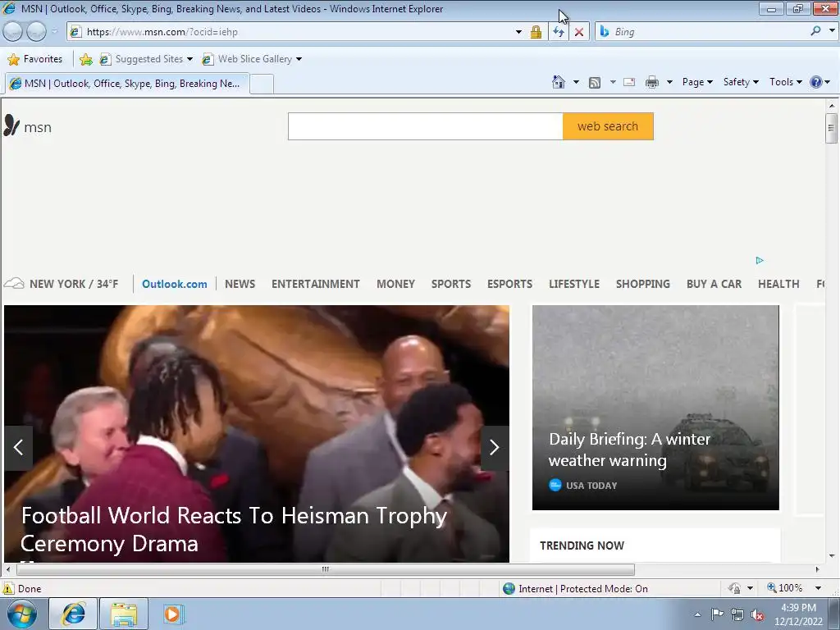The width and height of the screenshot is (840, 630).
Task: Show the next carousel slide
Action: tap(494, 448)
